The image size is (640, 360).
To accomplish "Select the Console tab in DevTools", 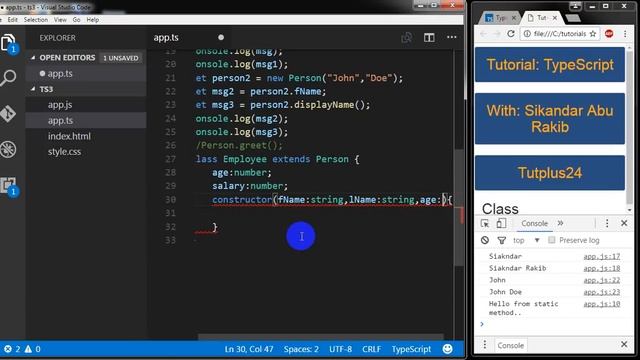I will click(x=534, y=223).
